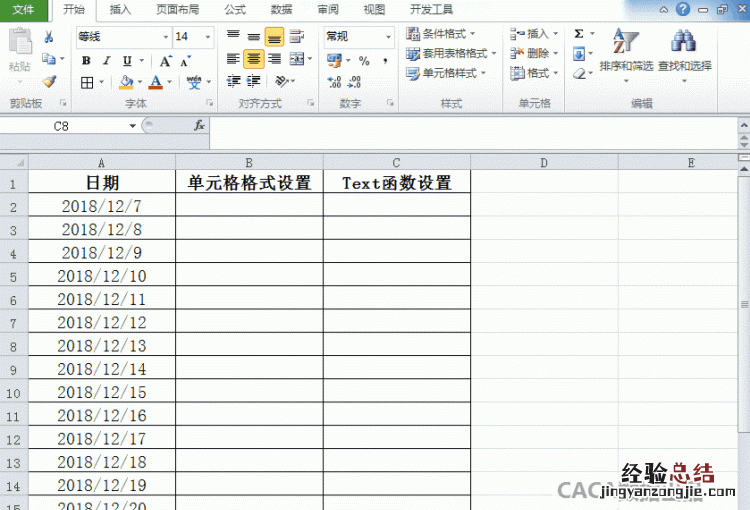Toggle bottom vertical alignment
Image resolution: width=750 pixels, height=510 pixels.
point(274,37)
